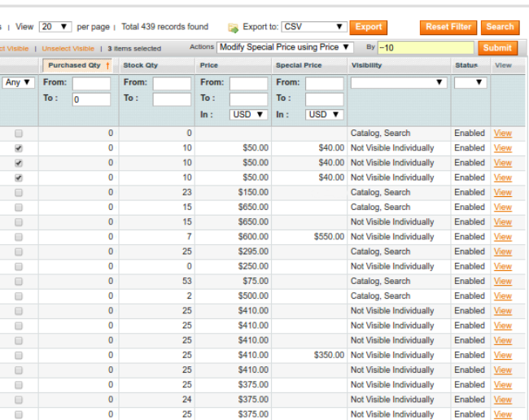
Task: Select the checkbox on the $600.00 price row
Action: [19, 237]
